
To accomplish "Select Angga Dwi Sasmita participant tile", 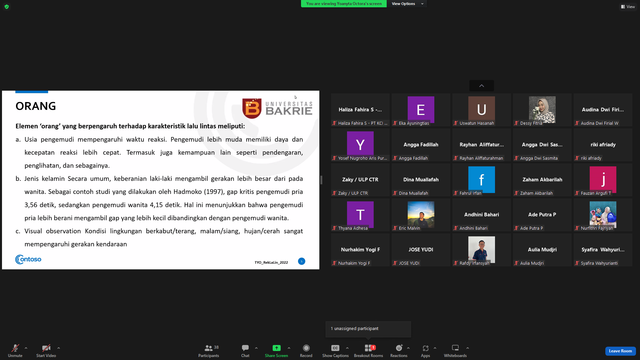I will tap(542, 145).
